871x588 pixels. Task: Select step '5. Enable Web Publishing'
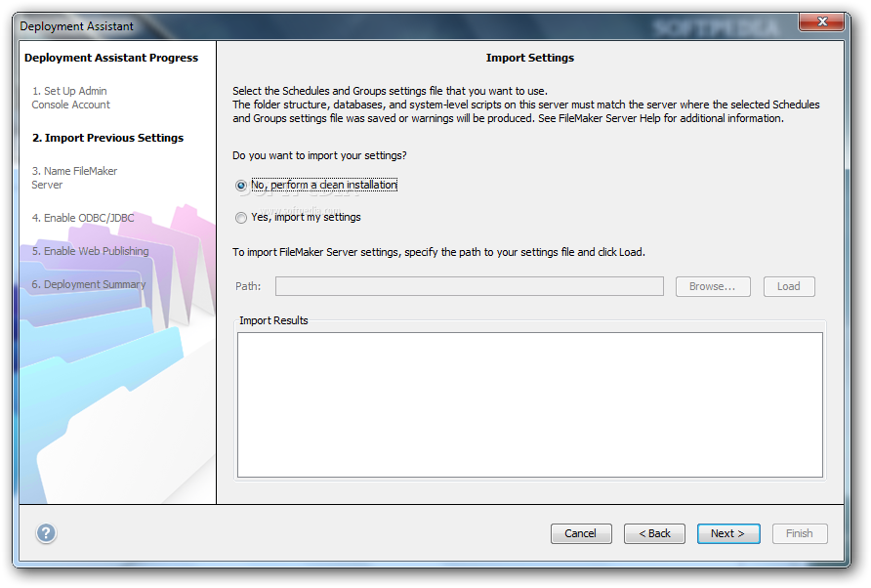(90, 251)
